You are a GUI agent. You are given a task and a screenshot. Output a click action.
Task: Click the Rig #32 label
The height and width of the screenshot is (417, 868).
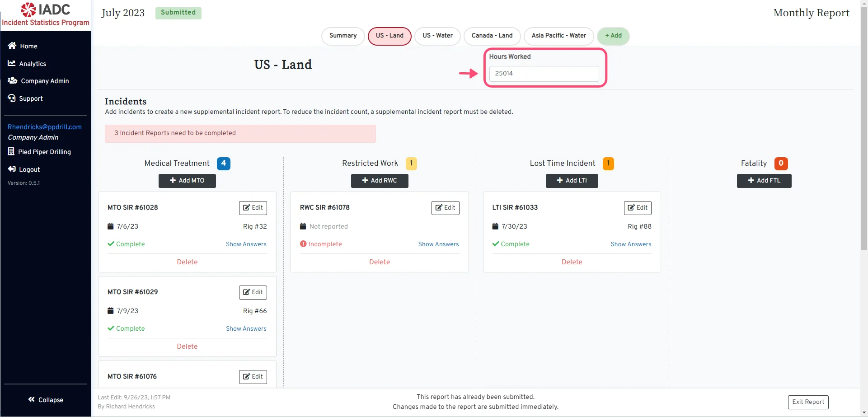tap(255, 226)
